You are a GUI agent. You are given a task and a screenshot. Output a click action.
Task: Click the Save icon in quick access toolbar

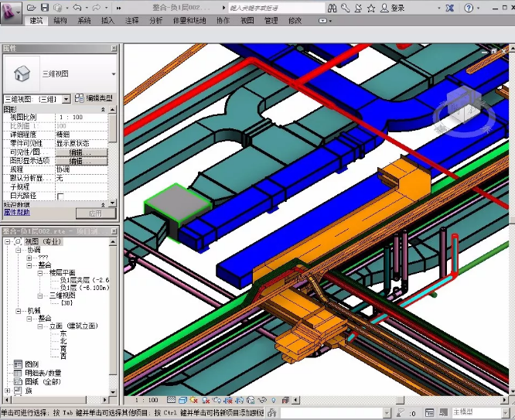[45, 7]
